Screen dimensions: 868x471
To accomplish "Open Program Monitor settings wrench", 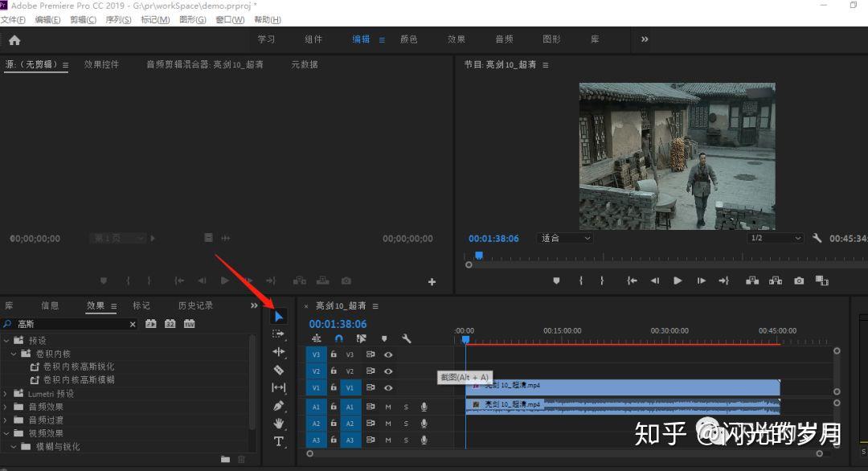I will (817, 238).
